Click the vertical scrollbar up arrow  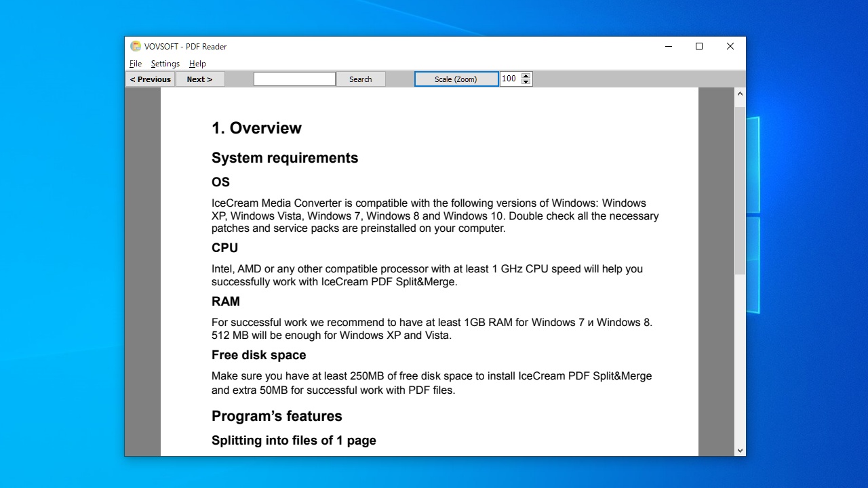tap(740, 94)
